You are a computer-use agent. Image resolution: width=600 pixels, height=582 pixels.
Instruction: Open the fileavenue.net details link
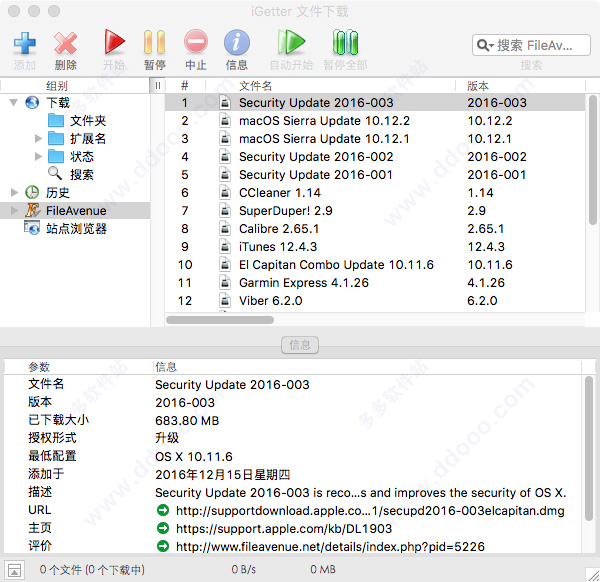[330, 546]
